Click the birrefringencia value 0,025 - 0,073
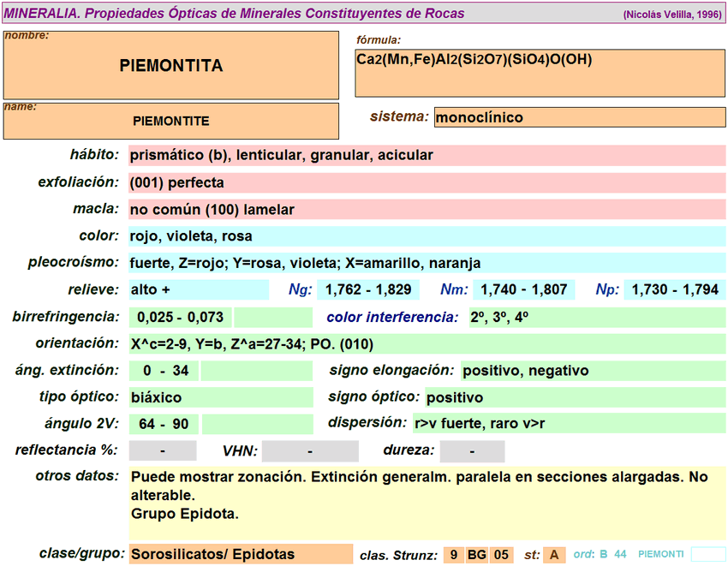Viewport: 728px width, 566px height. point(180,318)
